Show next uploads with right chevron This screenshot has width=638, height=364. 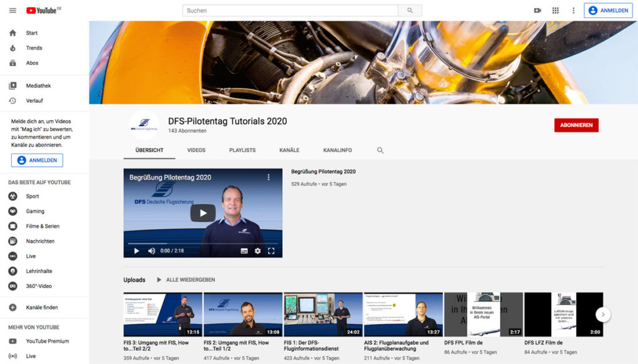click(x=603, y=314)
